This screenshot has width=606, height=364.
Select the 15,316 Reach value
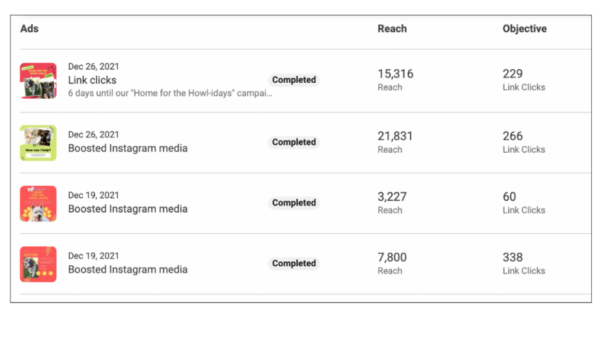[x=395, y=74]
